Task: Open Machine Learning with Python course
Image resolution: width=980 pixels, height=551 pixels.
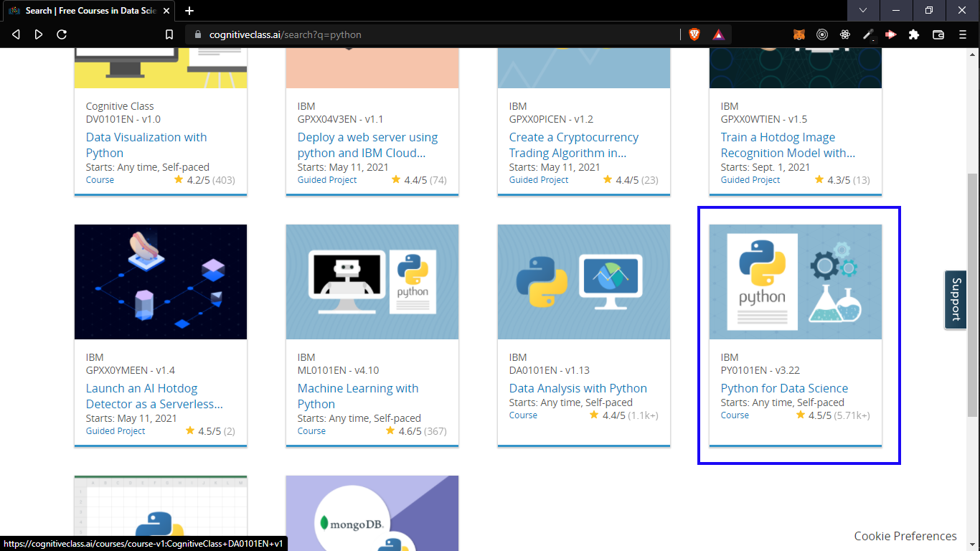Action: (358, 396)
